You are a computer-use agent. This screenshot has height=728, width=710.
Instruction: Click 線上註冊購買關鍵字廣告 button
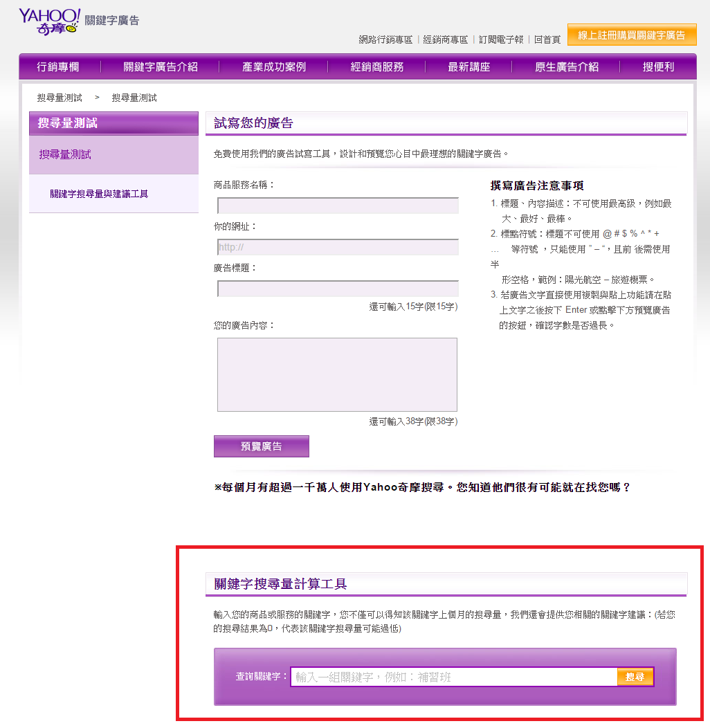(x=631, y=35)
